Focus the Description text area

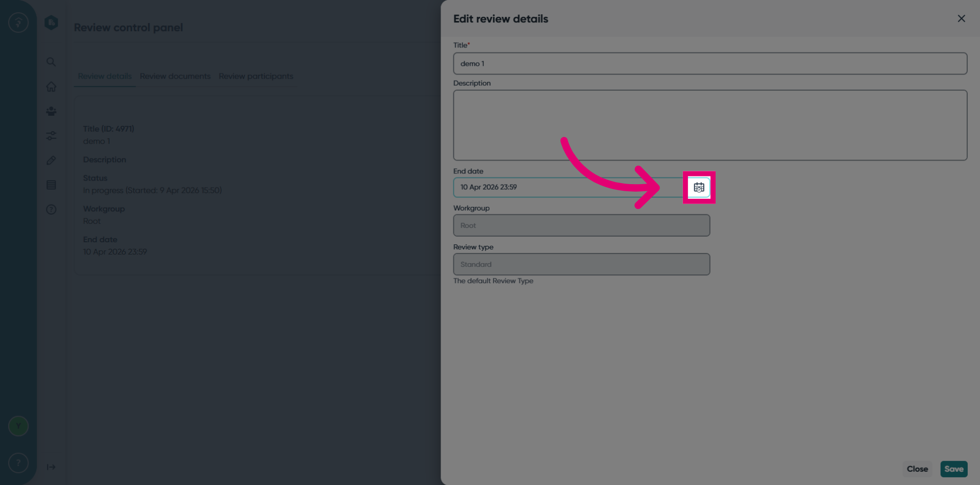(710, 125)
